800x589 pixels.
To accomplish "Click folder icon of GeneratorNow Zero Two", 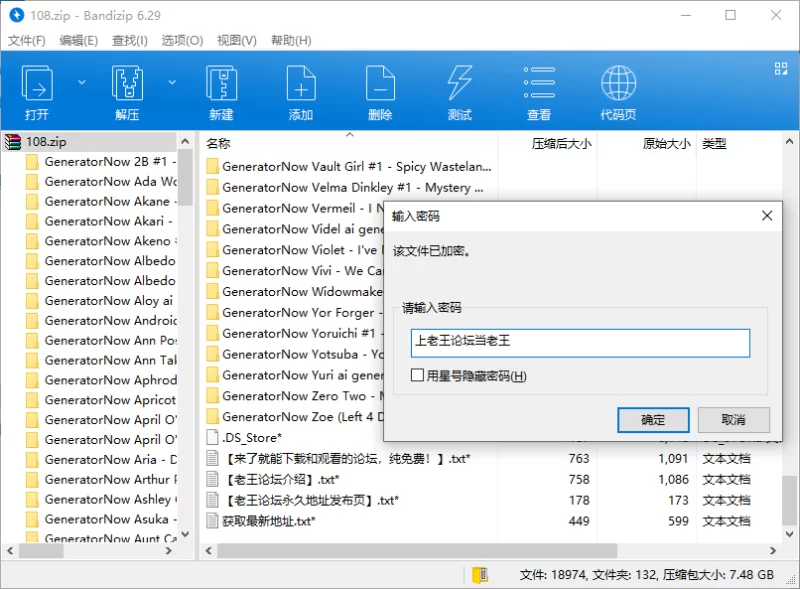I will [x=213, y=396].
